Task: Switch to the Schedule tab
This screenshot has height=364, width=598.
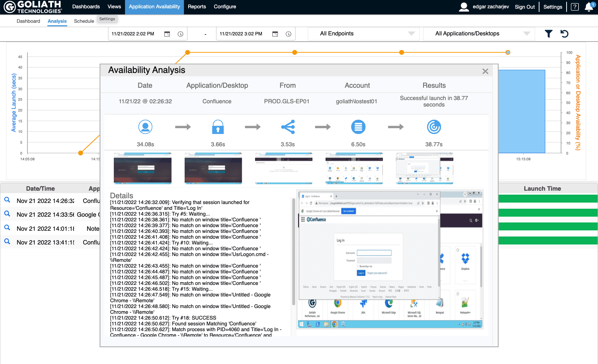Action: pos(84,21)
